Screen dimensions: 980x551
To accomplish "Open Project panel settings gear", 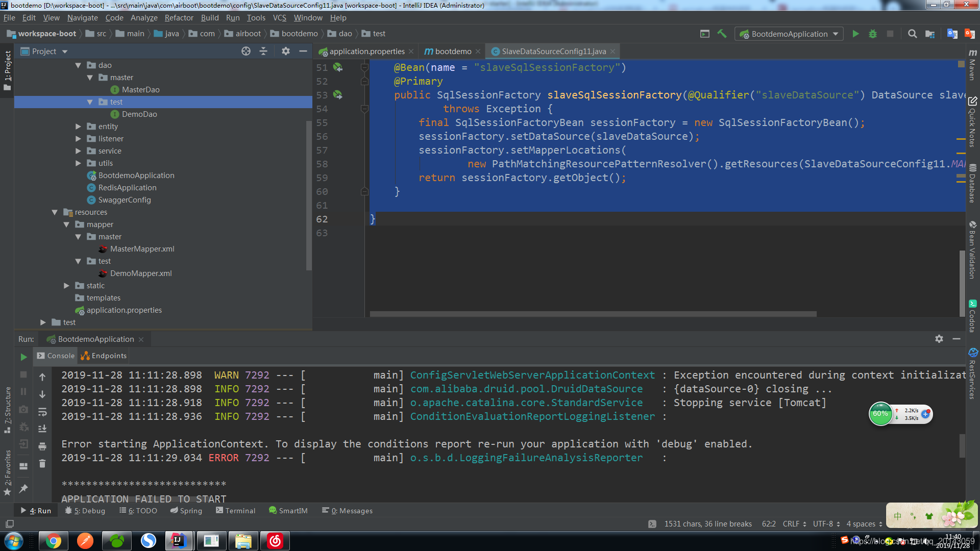I will coord(286,51).
